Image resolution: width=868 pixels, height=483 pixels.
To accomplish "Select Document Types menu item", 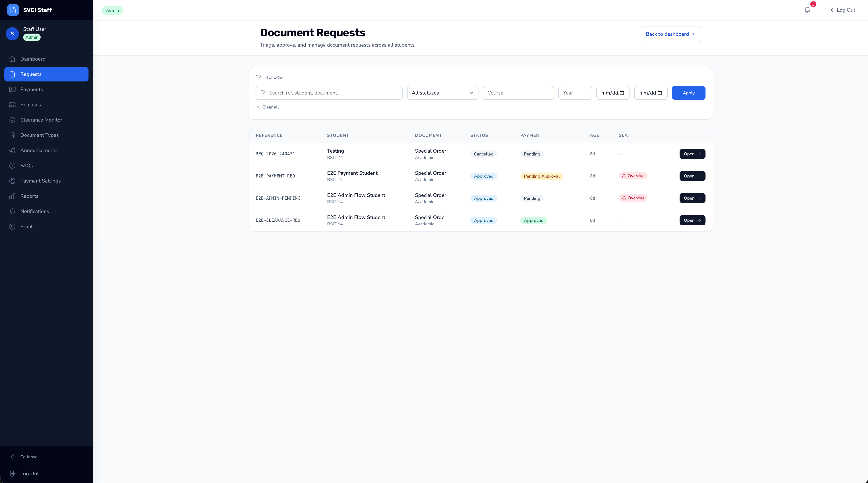I will (x=46, y=135).
